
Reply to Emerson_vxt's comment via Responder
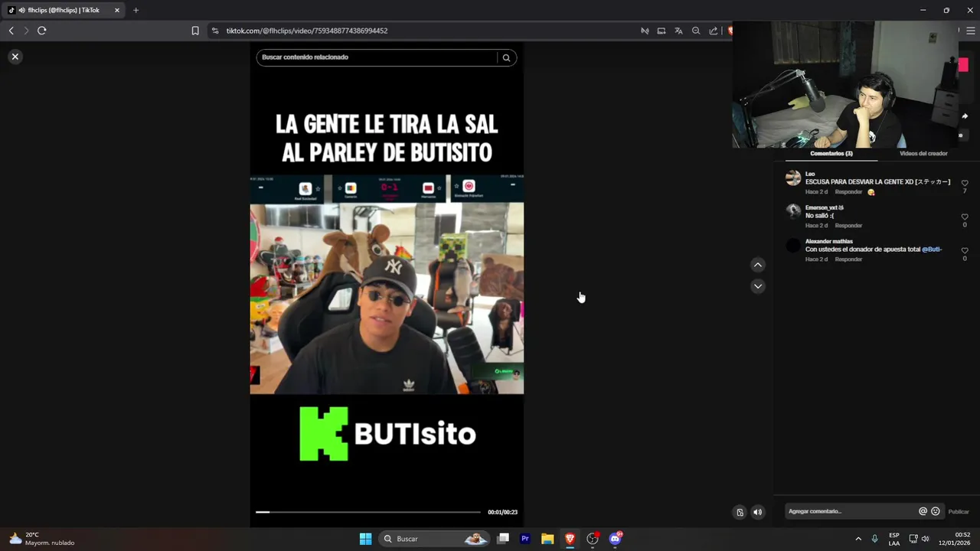tap(848, 226)
